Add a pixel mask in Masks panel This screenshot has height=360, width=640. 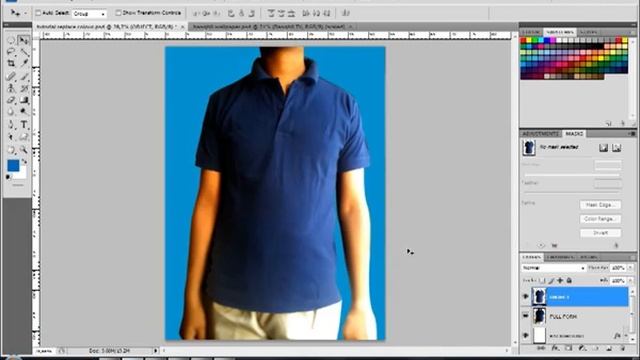pyautogui.click(x=604, y=148)
